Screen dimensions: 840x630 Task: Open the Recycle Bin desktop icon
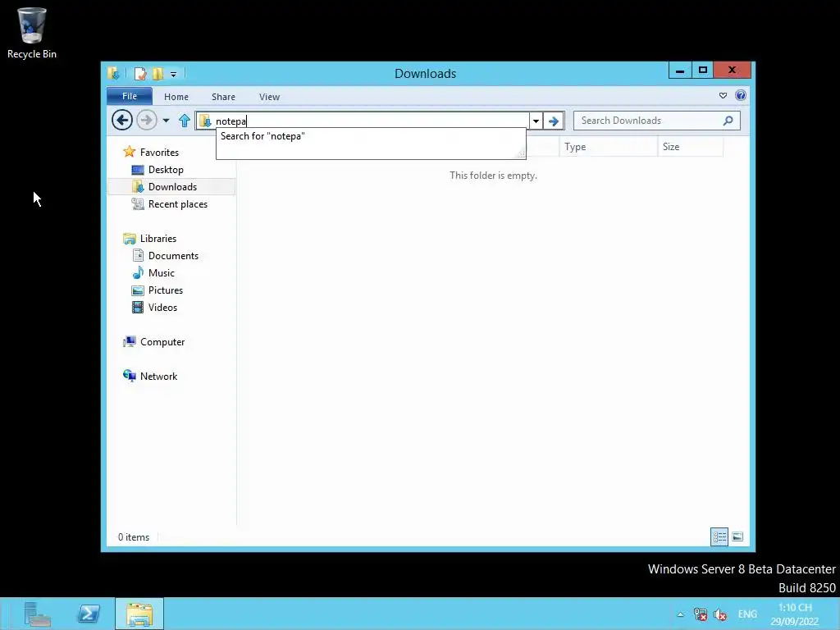(x=32, y=33)
